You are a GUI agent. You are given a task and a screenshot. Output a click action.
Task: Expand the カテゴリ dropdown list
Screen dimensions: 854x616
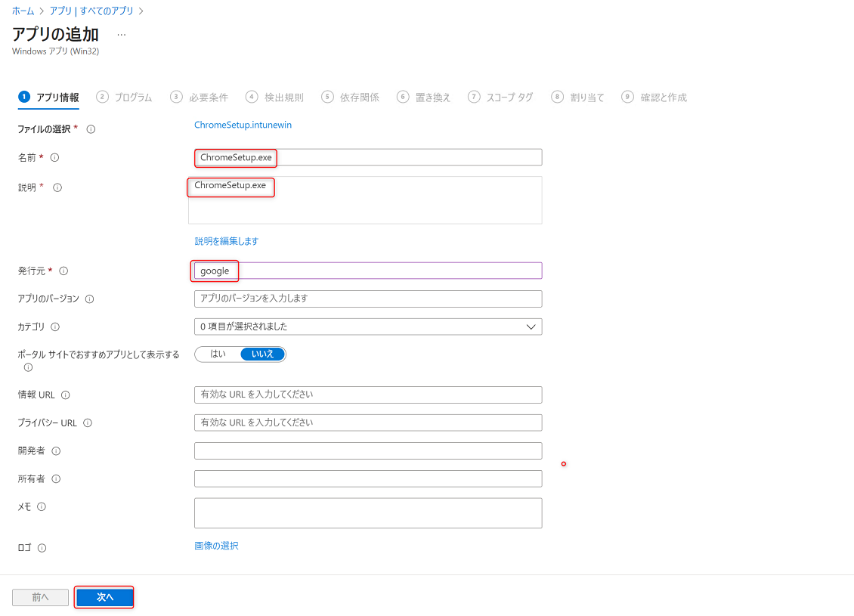[x=368, y=327]
